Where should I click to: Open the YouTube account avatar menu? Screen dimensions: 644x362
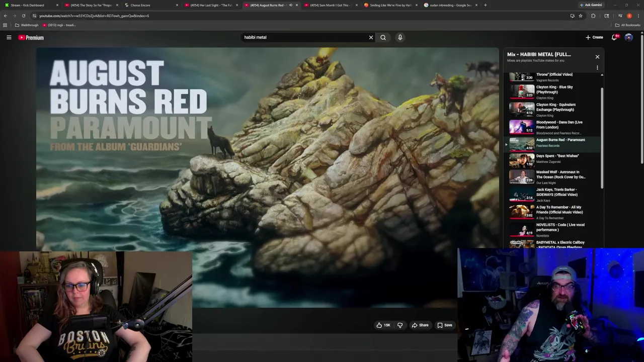629,37
